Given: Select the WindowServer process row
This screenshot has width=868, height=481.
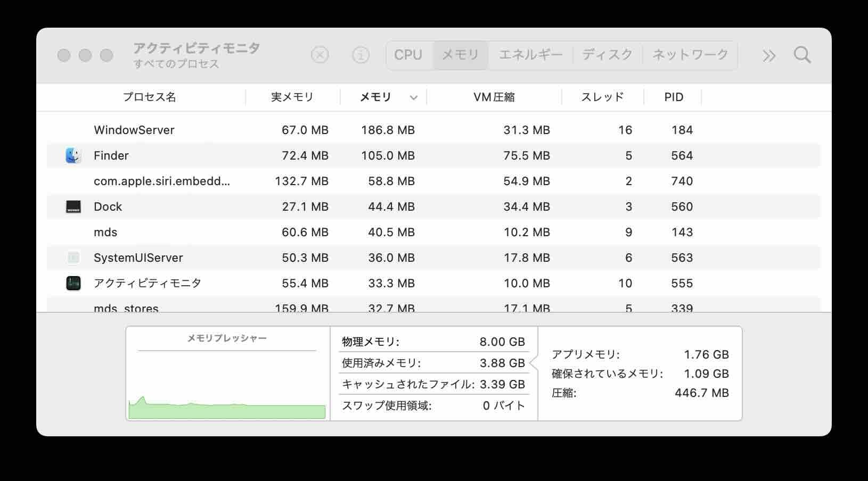Looking at the screenshot, I should point(433,130).
